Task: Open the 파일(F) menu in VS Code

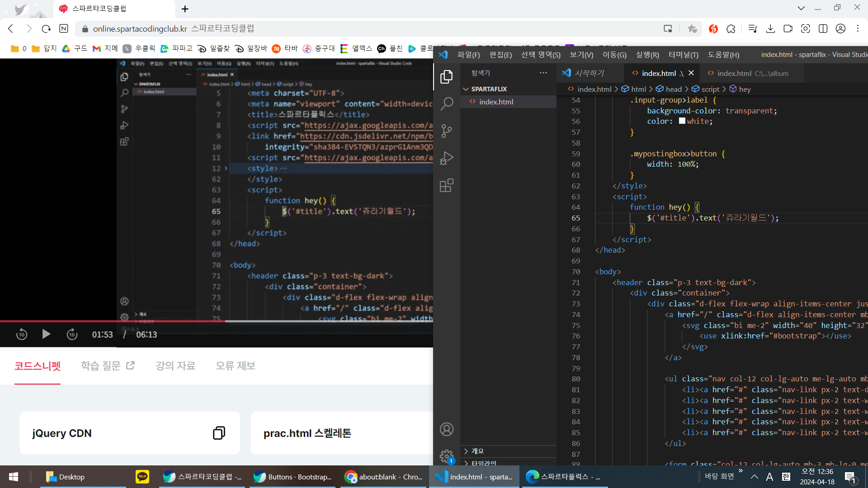Action: pos(468,55)
